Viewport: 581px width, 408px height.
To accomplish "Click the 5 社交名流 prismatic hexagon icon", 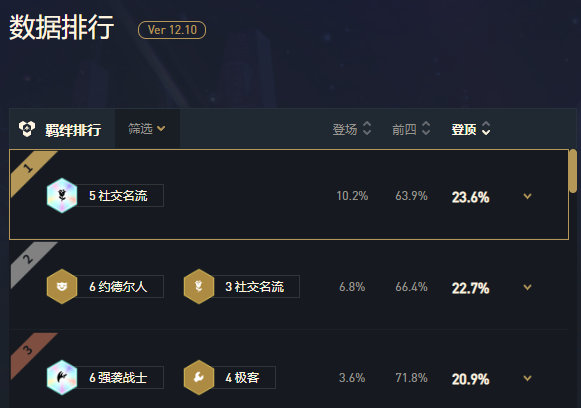I will coord(62,195).
